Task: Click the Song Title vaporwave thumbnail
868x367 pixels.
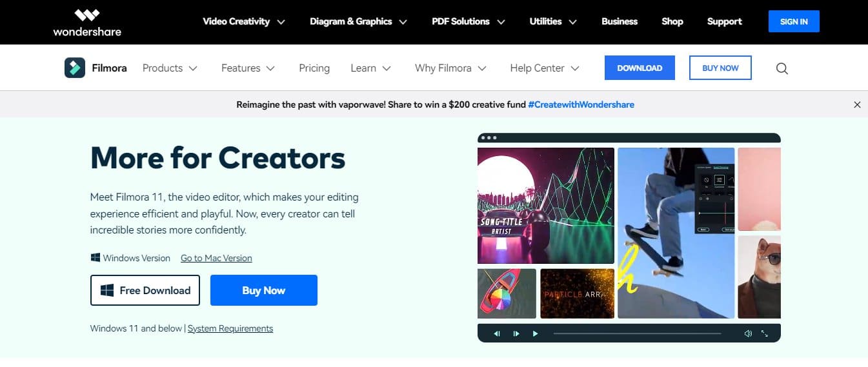Action: (546, 205)
